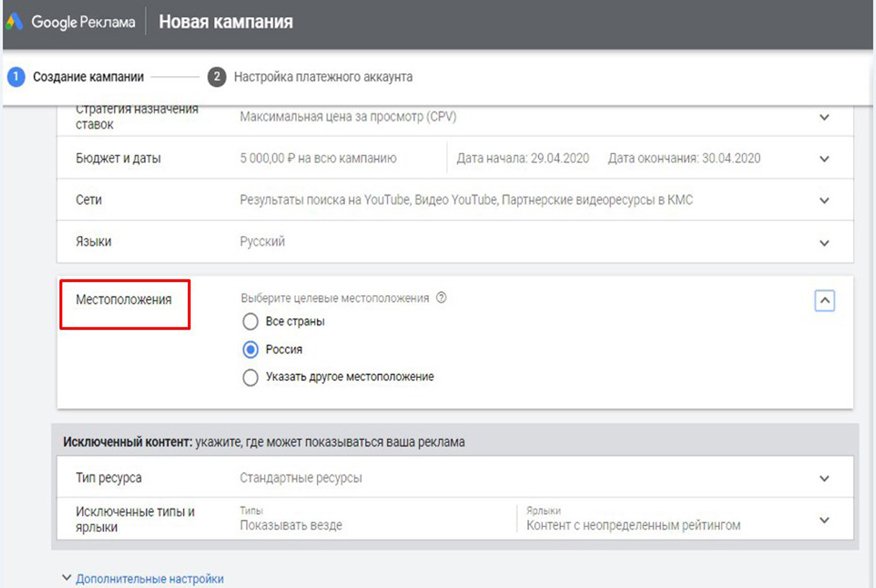Click the Создание кампании step label

(89, 77)
